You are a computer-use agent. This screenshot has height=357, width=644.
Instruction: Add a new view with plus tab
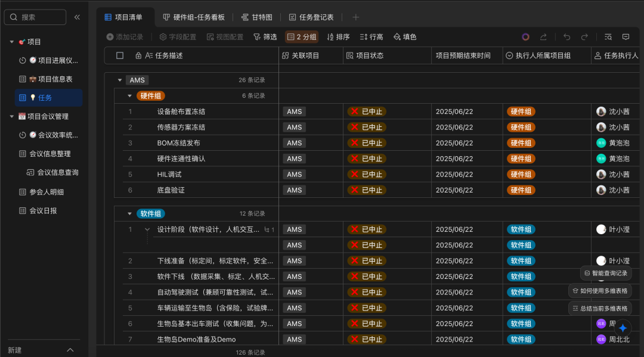pos(356,17)
